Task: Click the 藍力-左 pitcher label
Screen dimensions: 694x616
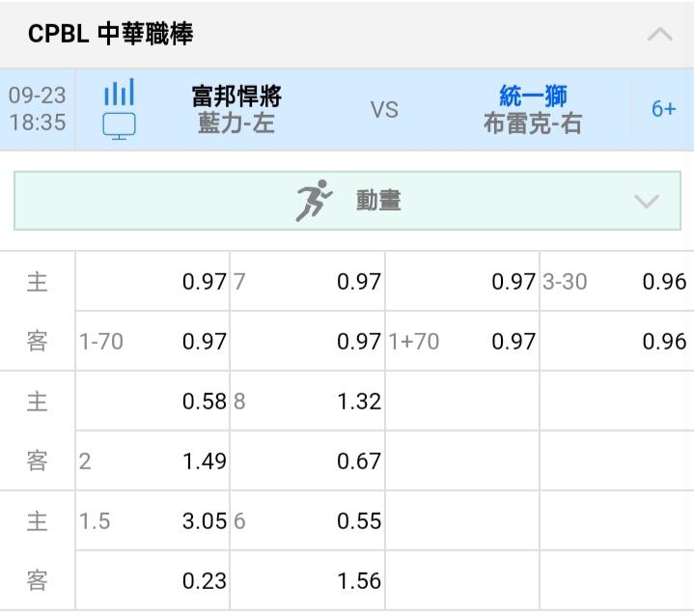Action: [236, 124]
